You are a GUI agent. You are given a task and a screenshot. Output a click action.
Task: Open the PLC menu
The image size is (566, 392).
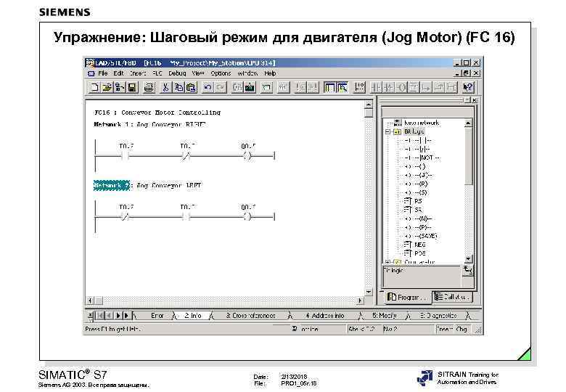click(157, 73)
